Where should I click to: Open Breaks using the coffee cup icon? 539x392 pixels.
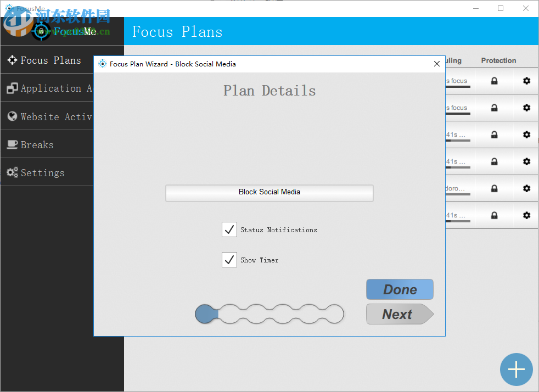[x=12, y=144]
